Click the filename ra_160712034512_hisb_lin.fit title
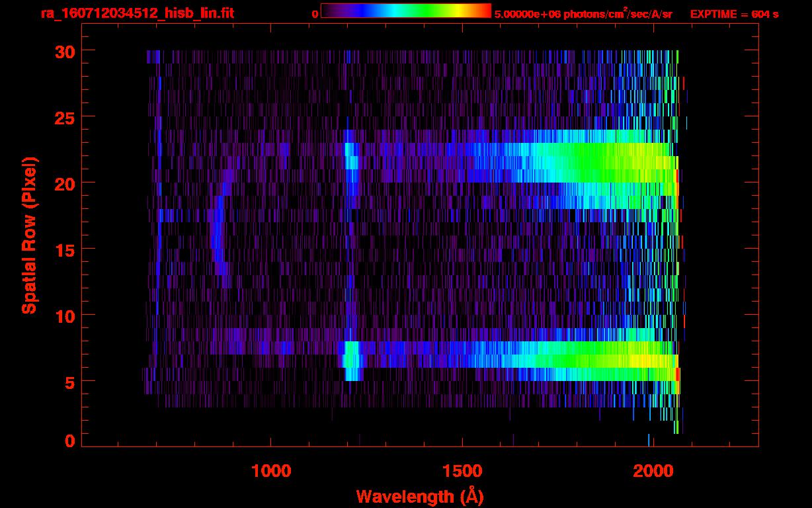Screen dimensions: 812x508 (137, 13)
